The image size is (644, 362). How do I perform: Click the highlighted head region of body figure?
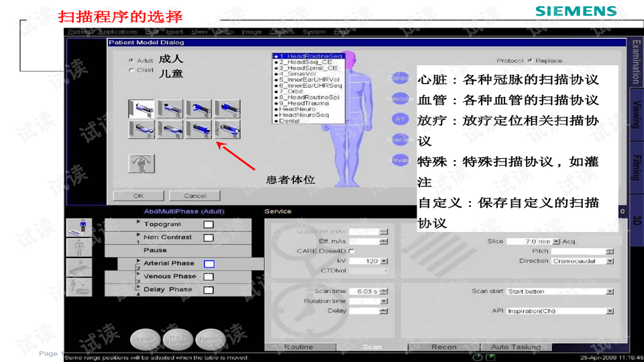click(x=350, y=61)
